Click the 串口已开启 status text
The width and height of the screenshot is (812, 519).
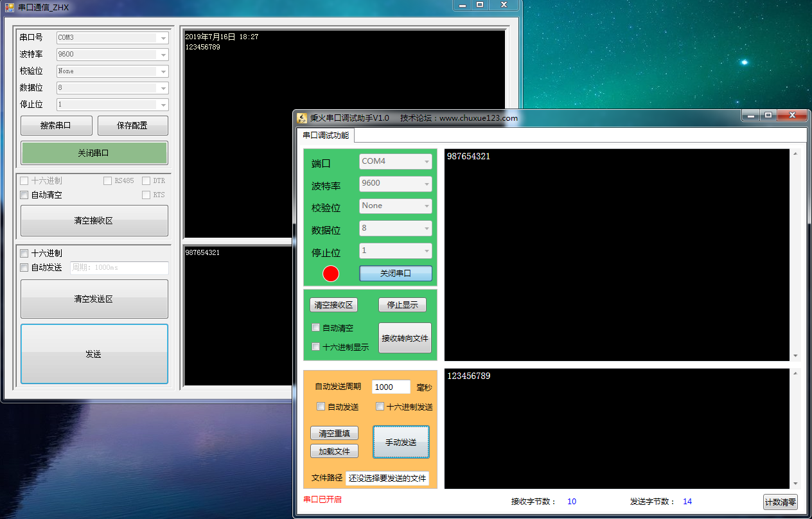(322, 499)
